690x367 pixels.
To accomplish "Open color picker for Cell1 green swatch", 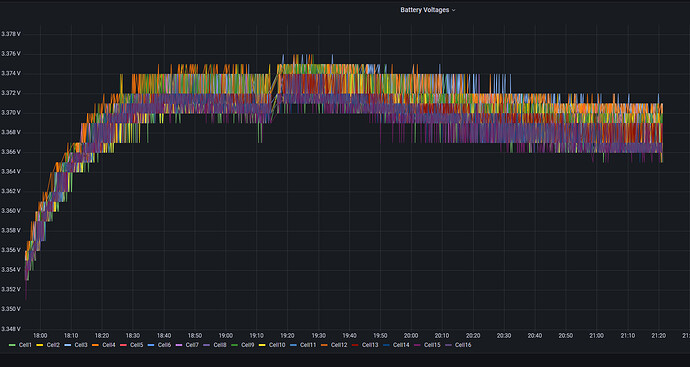I will 12,345.
